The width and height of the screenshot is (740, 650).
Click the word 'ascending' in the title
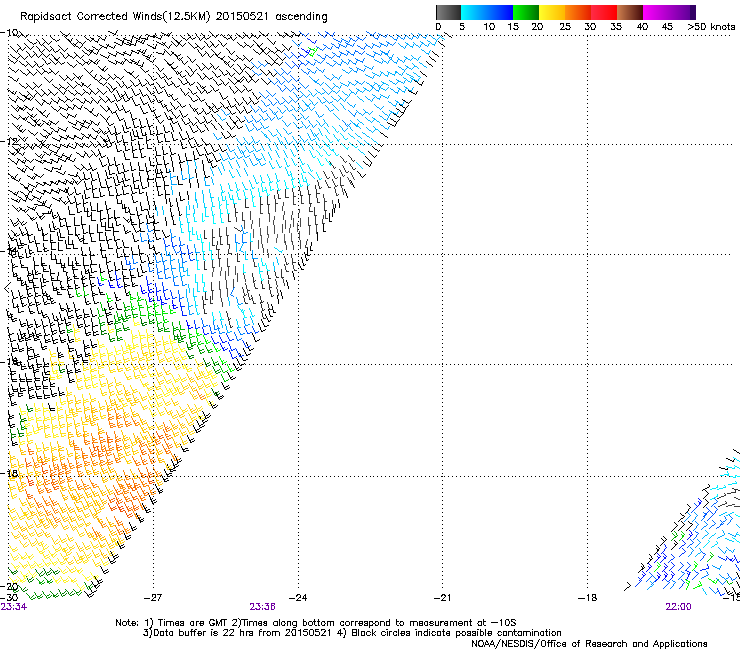pyautogui.click(x=301, y=17)
